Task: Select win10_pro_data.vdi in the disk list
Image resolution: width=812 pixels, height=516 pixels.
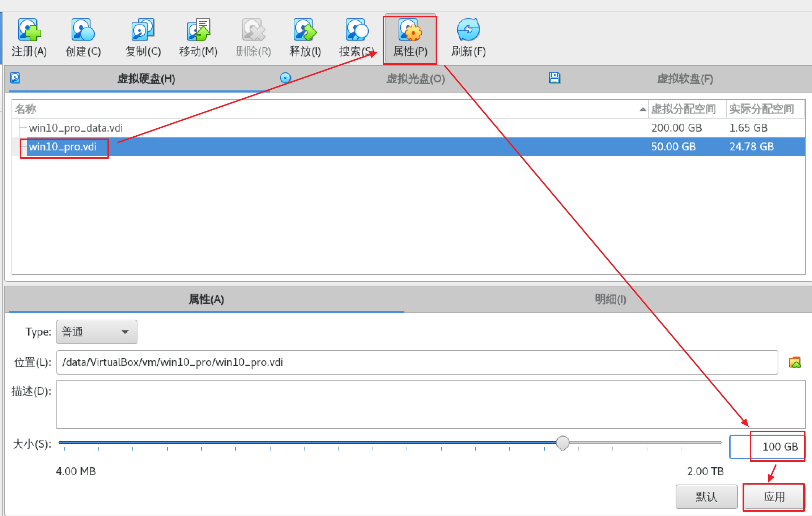Action: pyautogui.click(x=76, y=128)
